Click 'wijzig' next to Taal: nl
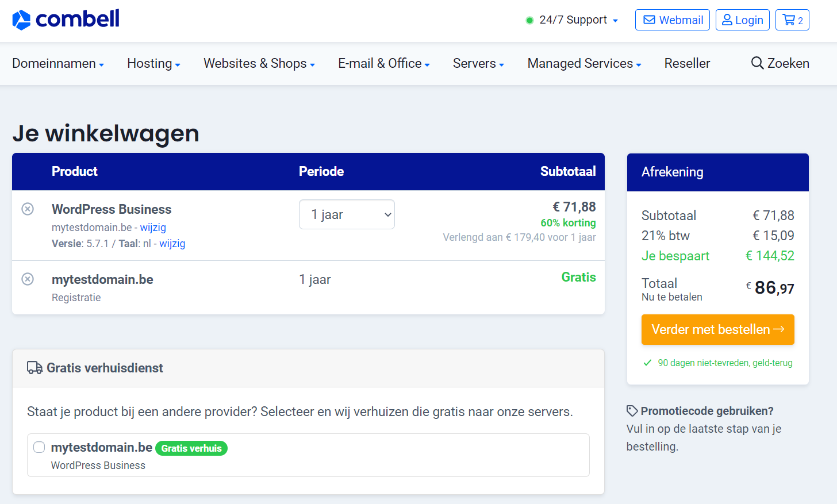Viewport: 837px width, 504px height. [172, 244]
